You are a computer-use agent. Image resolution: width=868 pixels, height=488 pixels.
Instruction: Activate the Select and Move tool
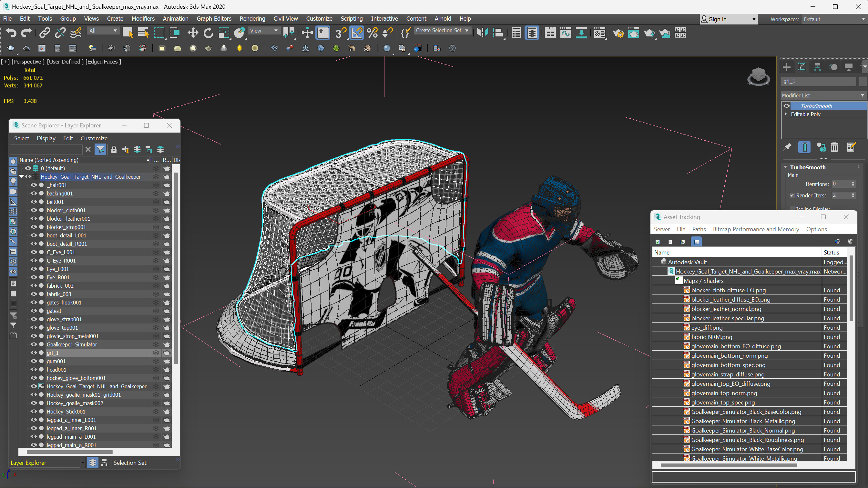(193, 33)
